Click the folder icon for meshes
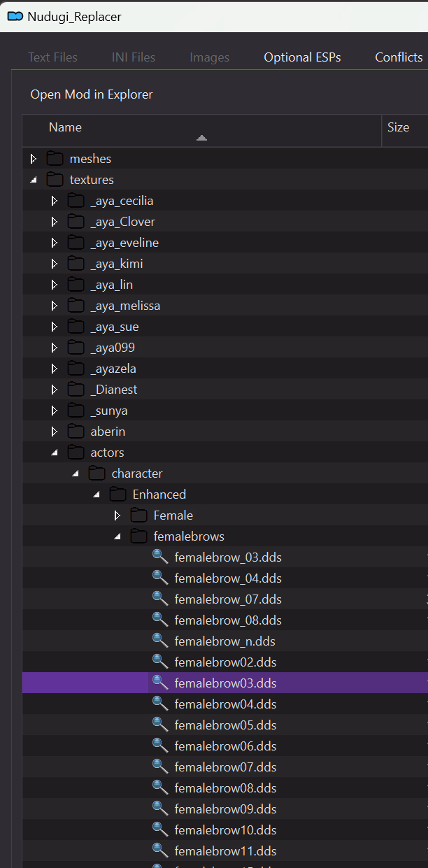 [x=55, y=159]
